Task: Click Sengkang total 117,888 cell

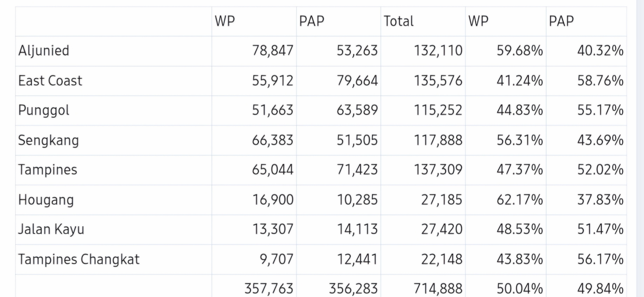Action: coord(438,140)
